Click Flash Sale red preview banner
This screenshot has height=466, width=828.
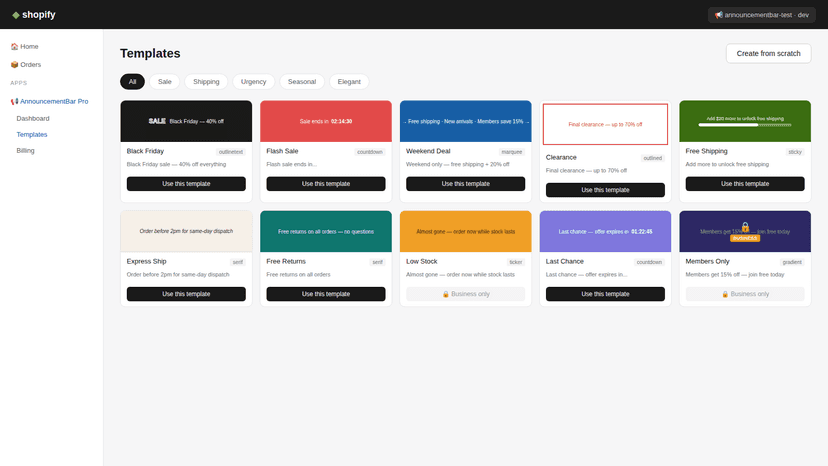(326, 121)
